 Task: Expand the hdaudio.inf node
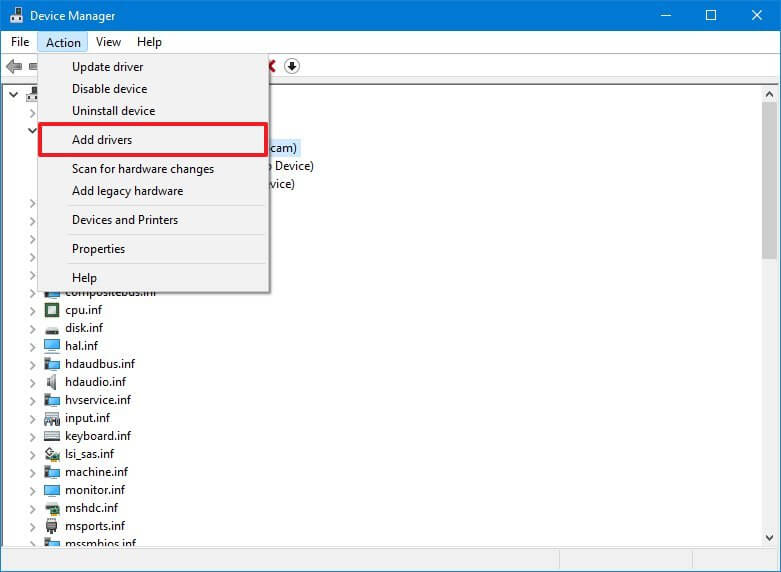click(32, 382)
